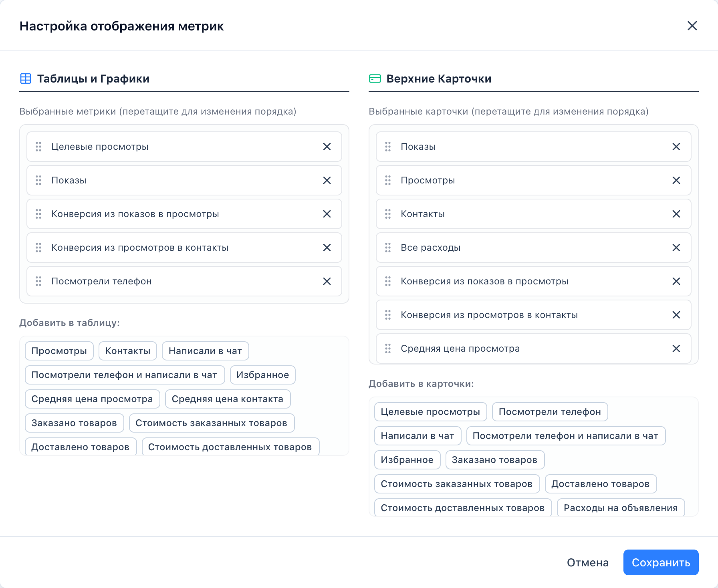The image size is (718, 588).
Task: Remove Просмотры card from selected cards
Action: [x=676, y=180]
